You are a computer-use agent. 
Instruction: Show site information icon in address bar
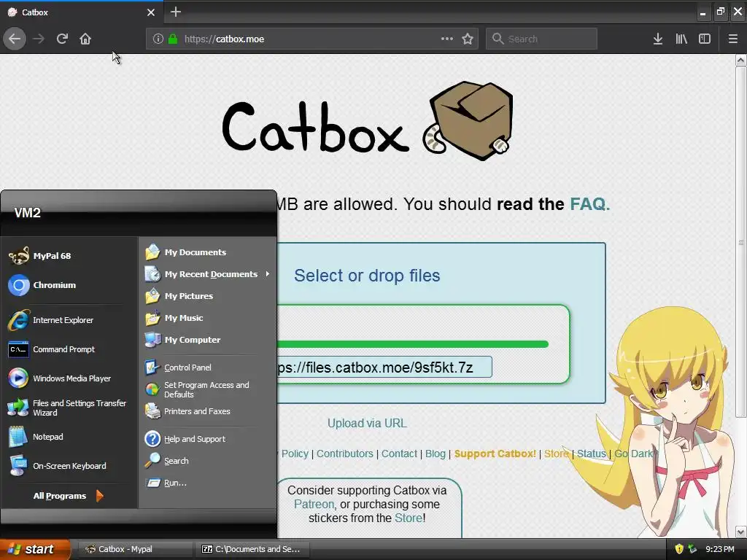158,39
